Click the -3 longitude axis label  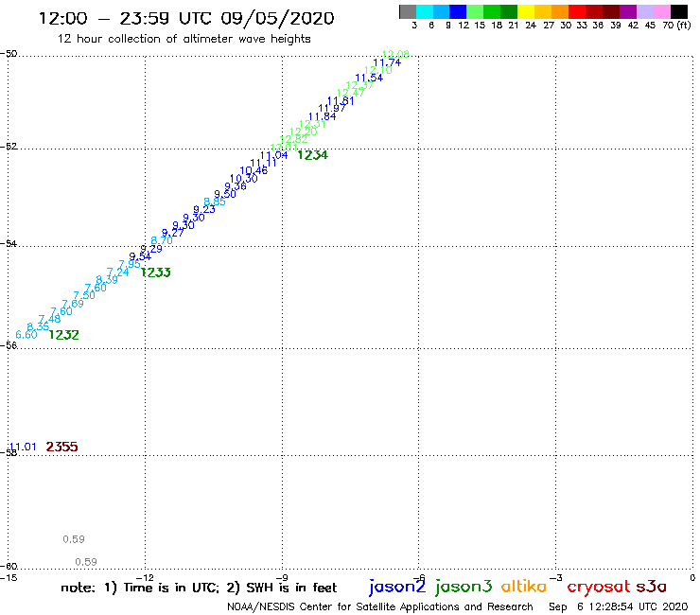pos(556,577)
